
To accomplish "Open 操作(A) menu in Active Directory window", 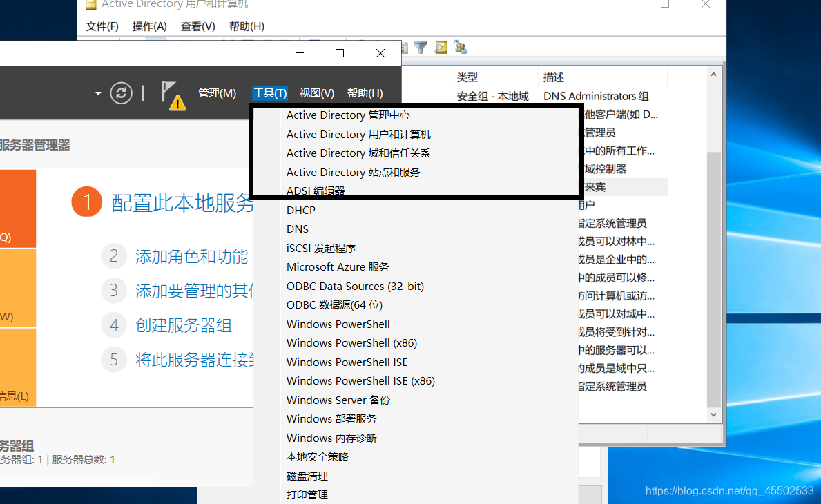I will [150, 26].
